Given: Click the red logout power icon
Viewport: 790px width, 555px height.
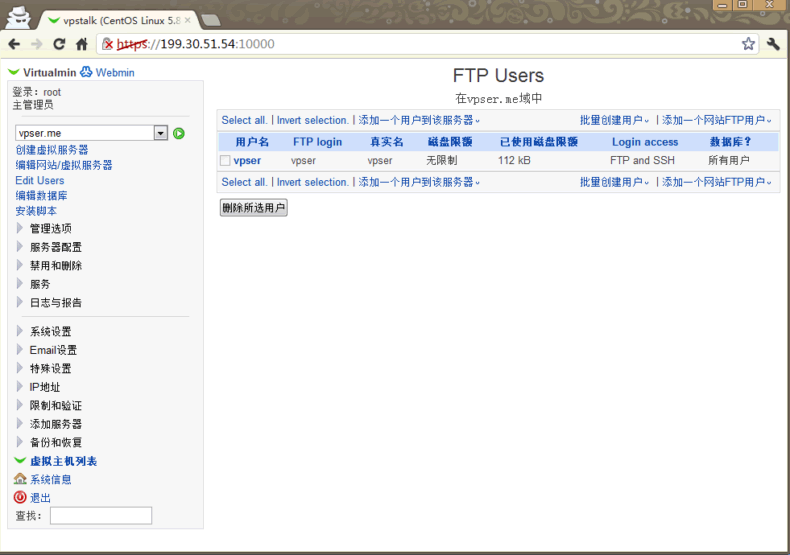Looking at the screenshot, I should click(20, 497).
